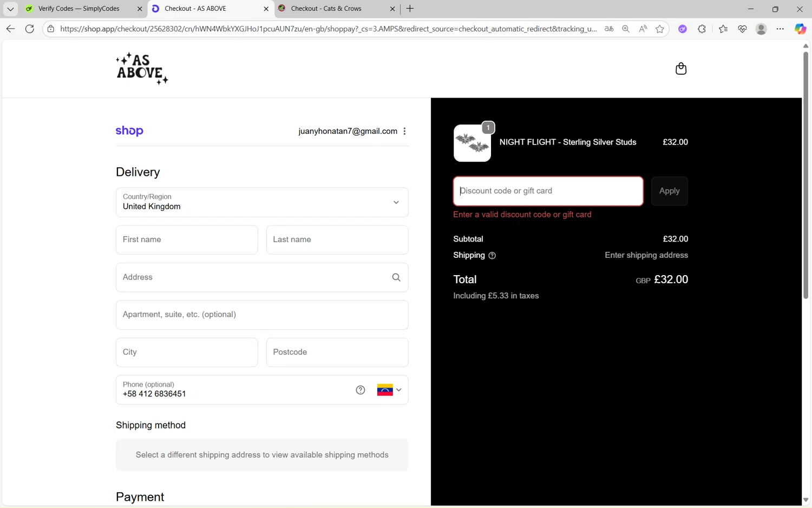Reload the checkout page

30,29
